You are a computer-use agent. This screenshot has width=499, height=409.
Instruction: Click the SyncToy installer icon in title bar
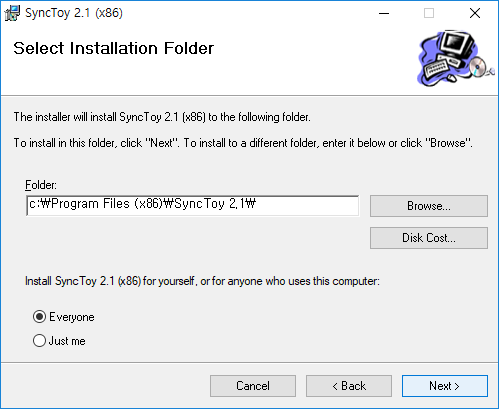12,13
